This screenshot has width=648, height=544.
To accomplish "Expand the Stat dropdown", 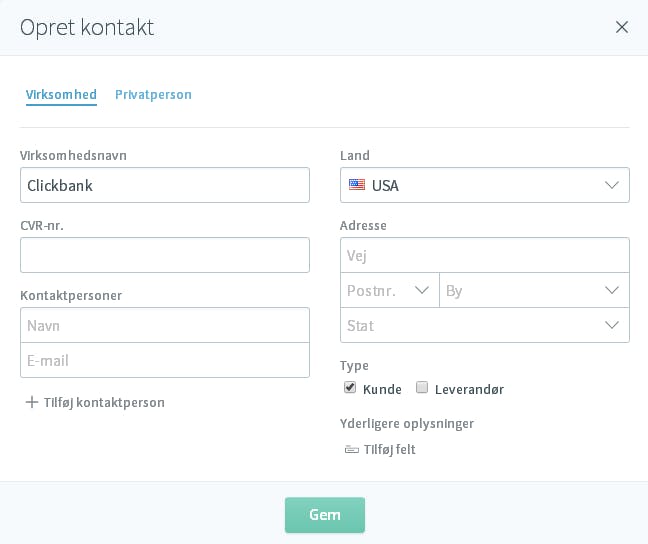I will pyautogui.click(x=485, y=325).
